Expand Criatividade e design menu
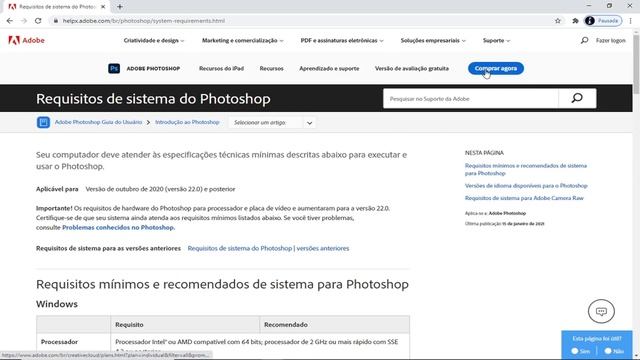Screen dimensions: 640x360 click(154, 40)
